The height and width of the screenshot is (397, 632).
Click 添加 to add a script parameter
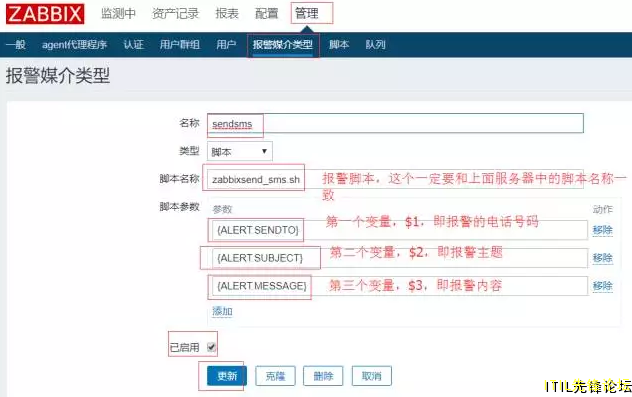coord(222,311)
